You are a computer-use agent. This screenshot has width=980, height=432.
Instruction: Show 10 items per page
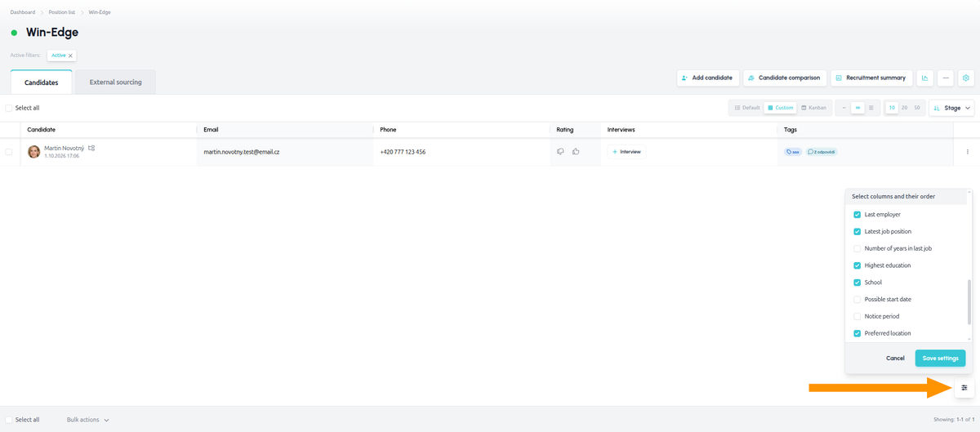[892, 108]
